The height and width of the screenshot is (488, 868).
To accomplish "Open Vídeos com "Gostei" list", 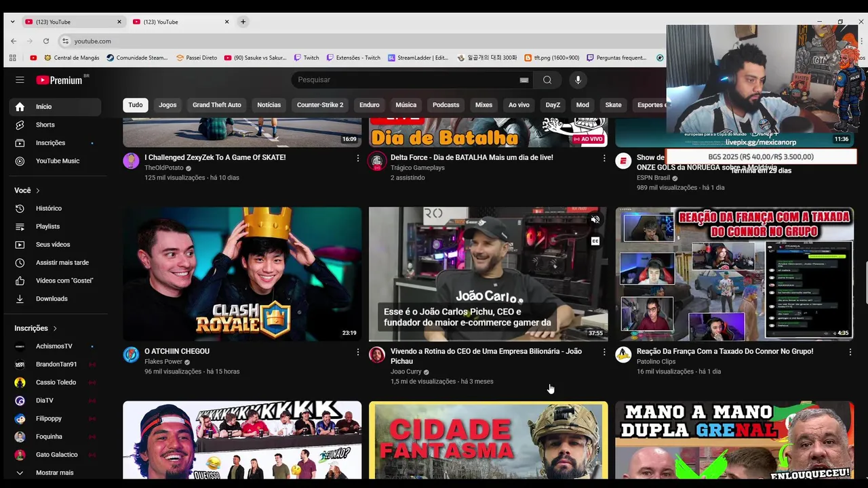I will [x=55, y=281].
